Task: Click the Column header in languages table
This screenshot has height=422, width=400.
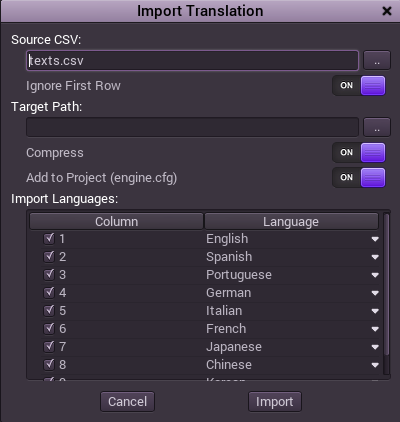Action: (116, 221)
